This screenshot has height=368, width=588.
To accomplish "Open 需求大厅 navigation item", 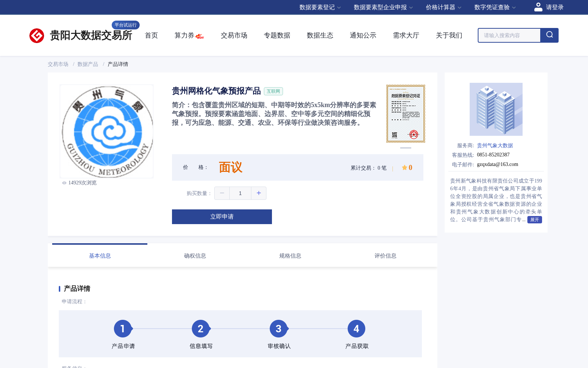I will (406, 35).
